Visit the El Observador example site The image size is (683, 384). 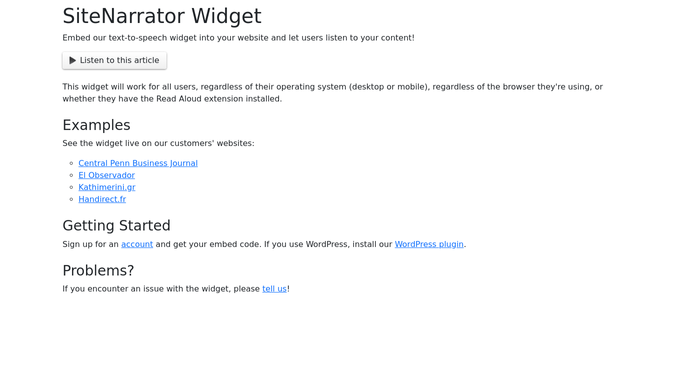[107, 175]
